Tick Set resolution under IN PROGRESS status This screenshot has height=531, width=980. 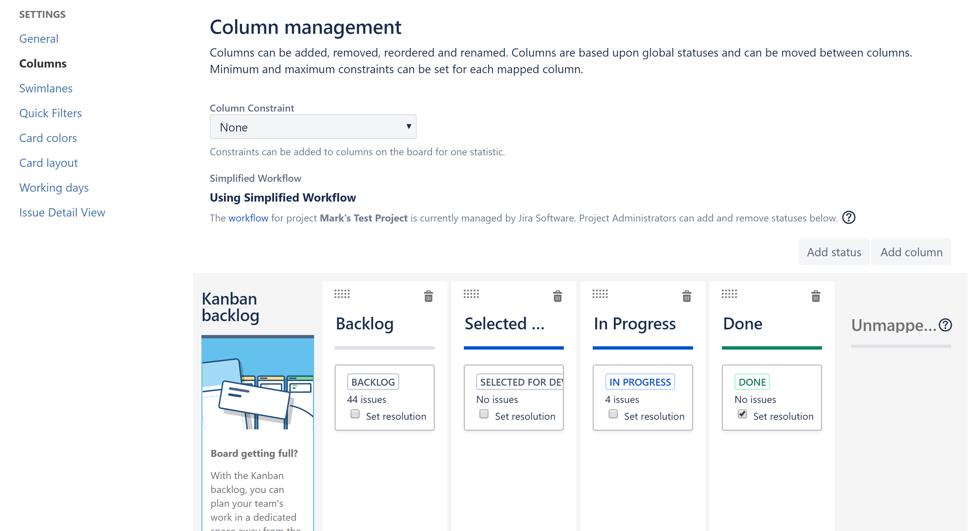[x=613, y=414]
